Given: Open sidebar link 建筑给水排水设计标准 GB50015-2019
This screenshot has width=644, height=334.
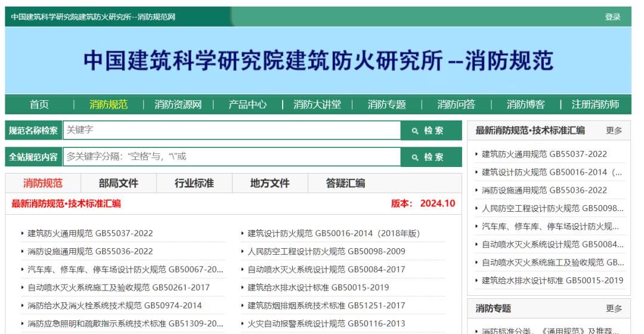Looking at the screenshot, I should (x=552, y=280).
